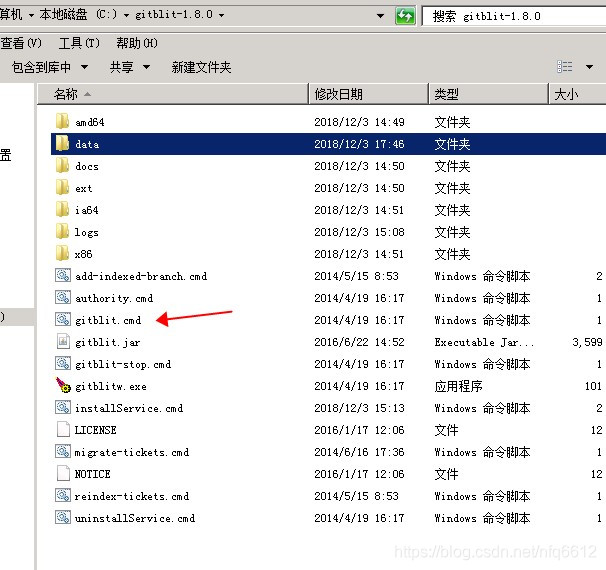
Task: Click the authority.cmd script icon
Action: [x=63, y=298]
